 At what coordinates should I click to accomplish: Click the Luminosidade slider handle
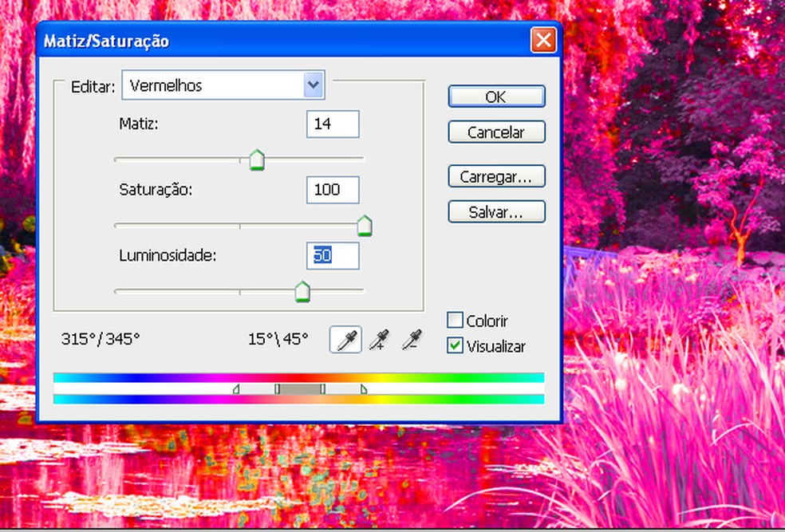302,292
